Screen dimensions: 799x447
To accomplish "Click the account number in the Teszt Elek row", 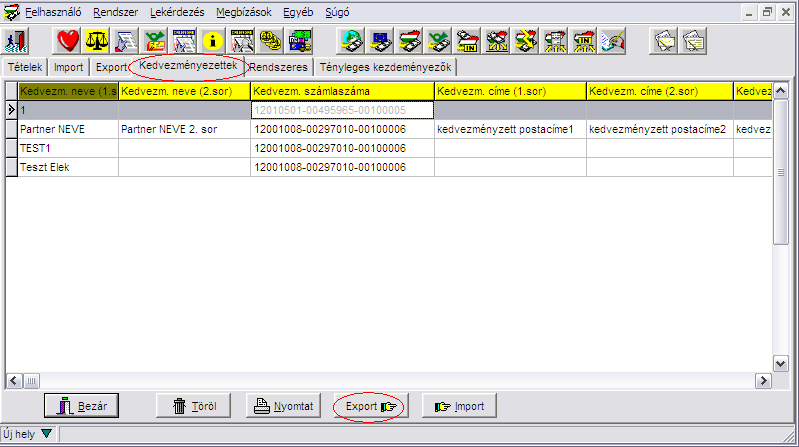I will 342,167.
